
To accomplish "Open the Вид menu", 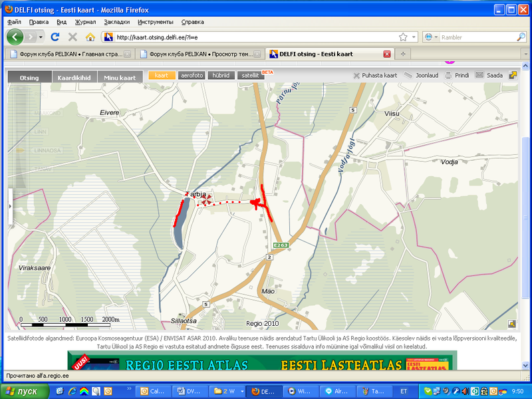I will pos(61,22).
